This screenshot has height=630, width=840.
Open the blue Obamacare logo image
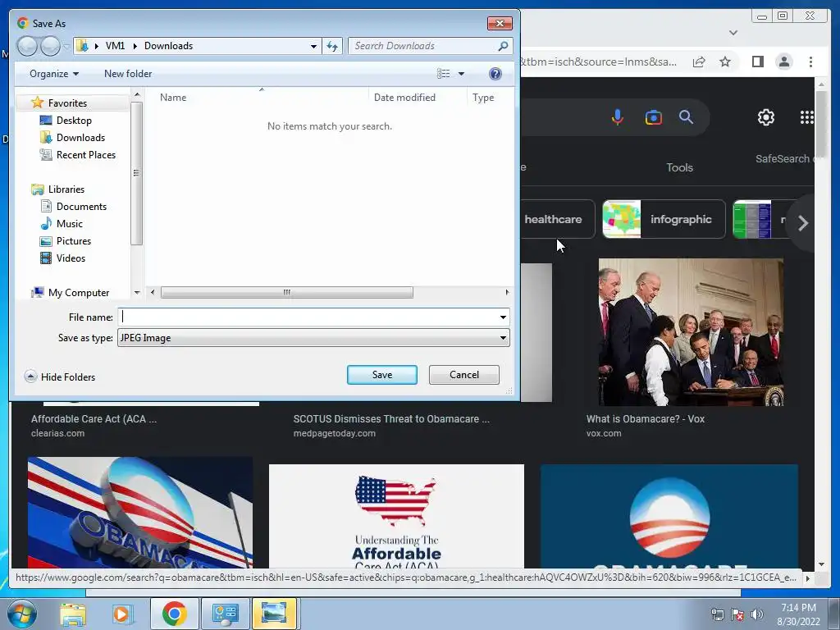point(669,517)
